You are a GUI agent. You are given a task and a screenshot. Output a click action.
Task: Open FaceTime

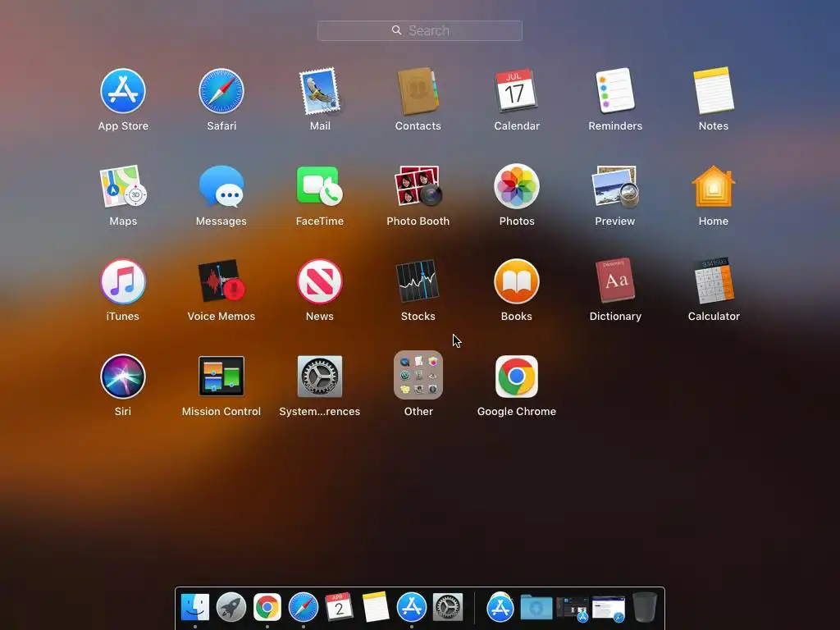pyautogui.click(x=320, y=186)
